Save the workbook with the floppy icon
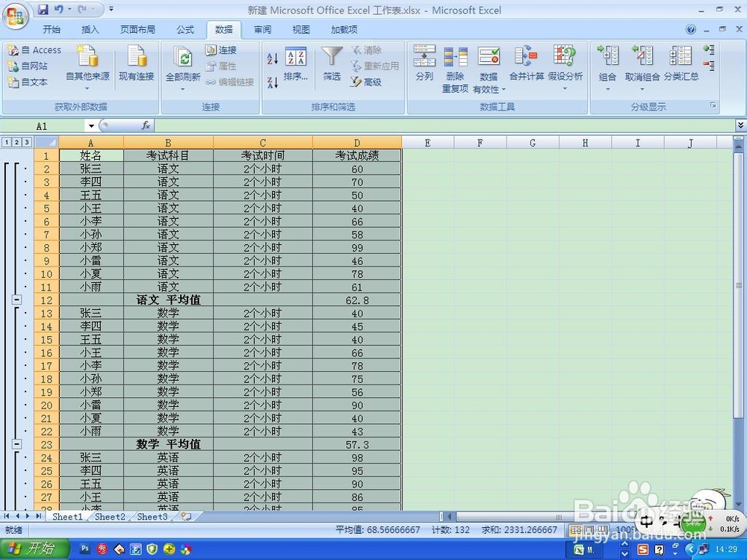The height and width of the screenshot is (560, 747). pos(43,9)
